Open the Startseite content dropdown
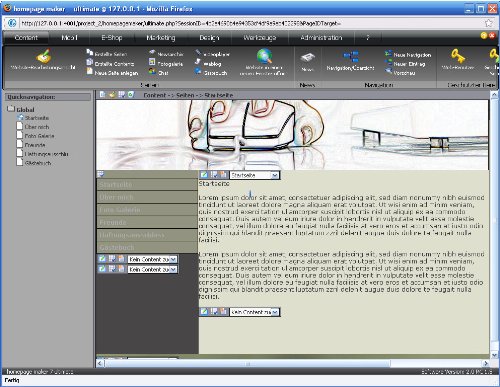Screen dimensions: 500x387 (254, 175)
